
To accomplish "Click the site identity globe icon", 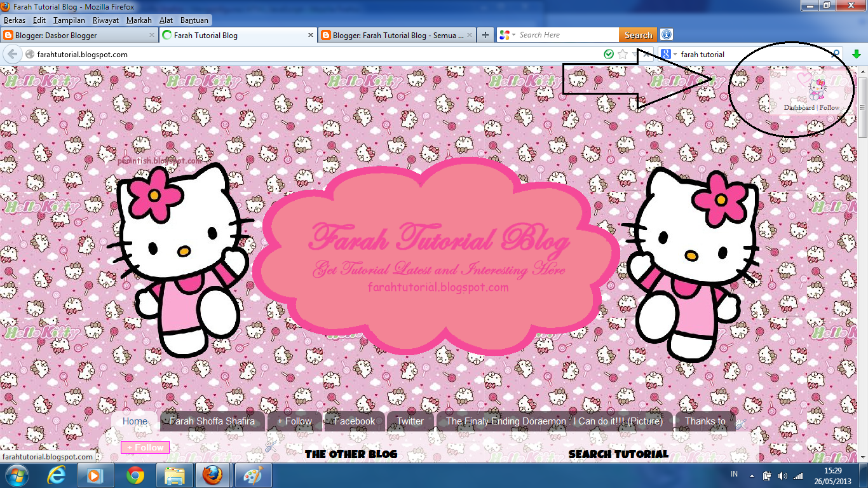I will click(29, 55).
